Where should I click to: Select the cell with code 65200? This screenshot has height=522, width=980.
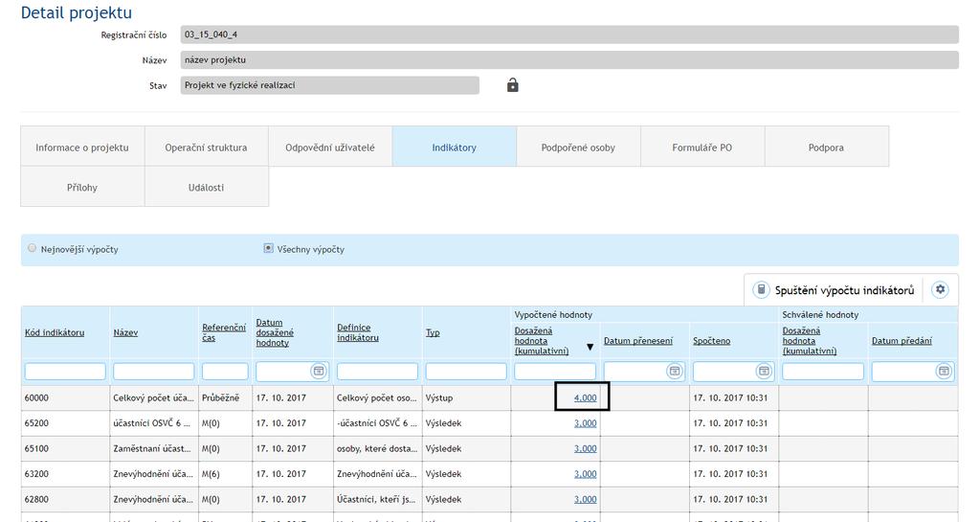(66, 423)
